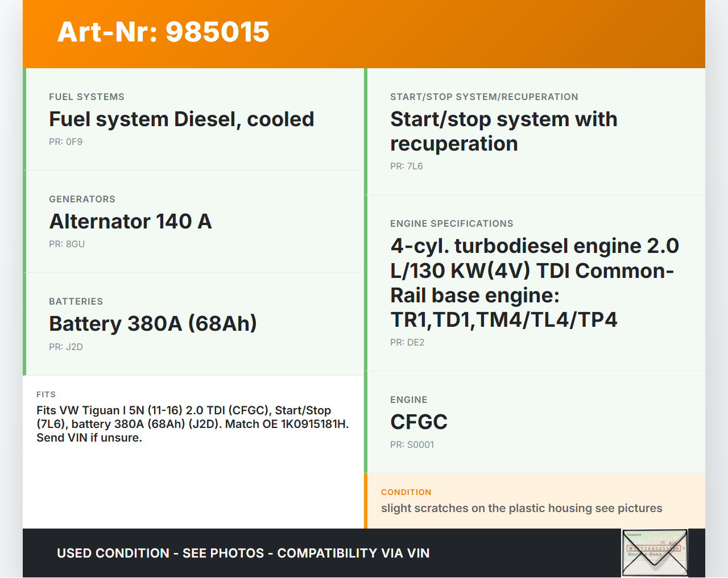Select the Fuel system Diesel, cooled title
The height and width of the screenshot is (578, 728).
point(181,119)
